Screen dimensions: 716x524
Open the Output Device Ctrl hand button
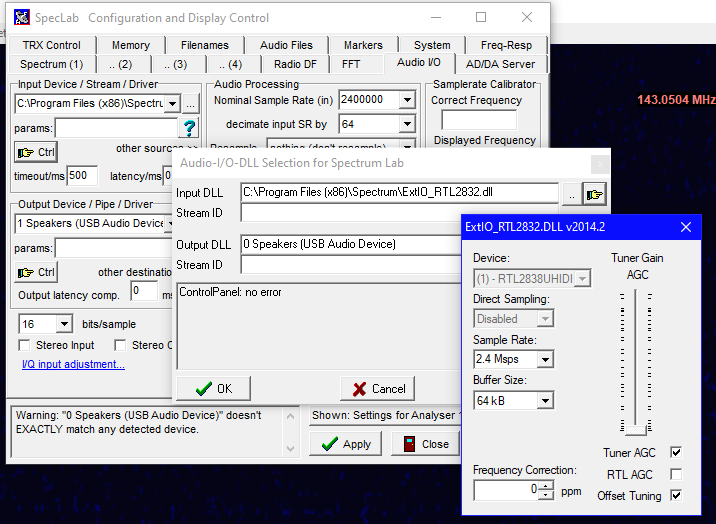pyautogui.click(x=36, y=272)
